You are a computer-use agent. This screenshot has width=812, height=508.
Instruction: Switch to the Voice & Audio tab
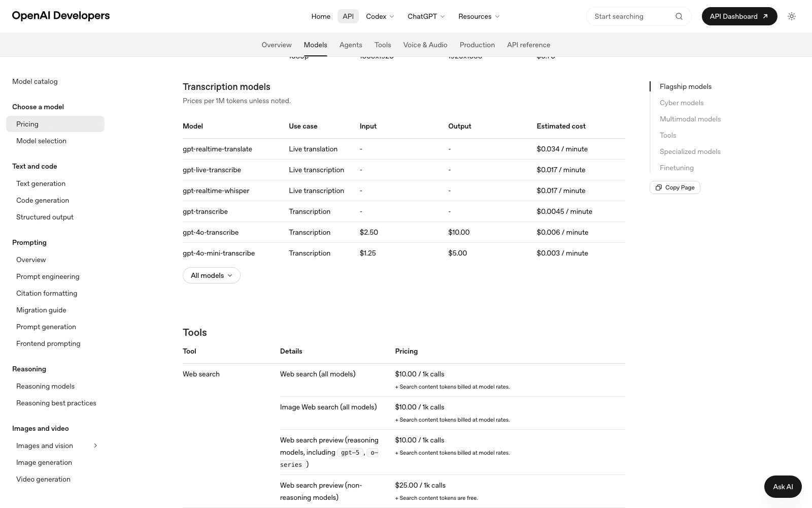425,45
